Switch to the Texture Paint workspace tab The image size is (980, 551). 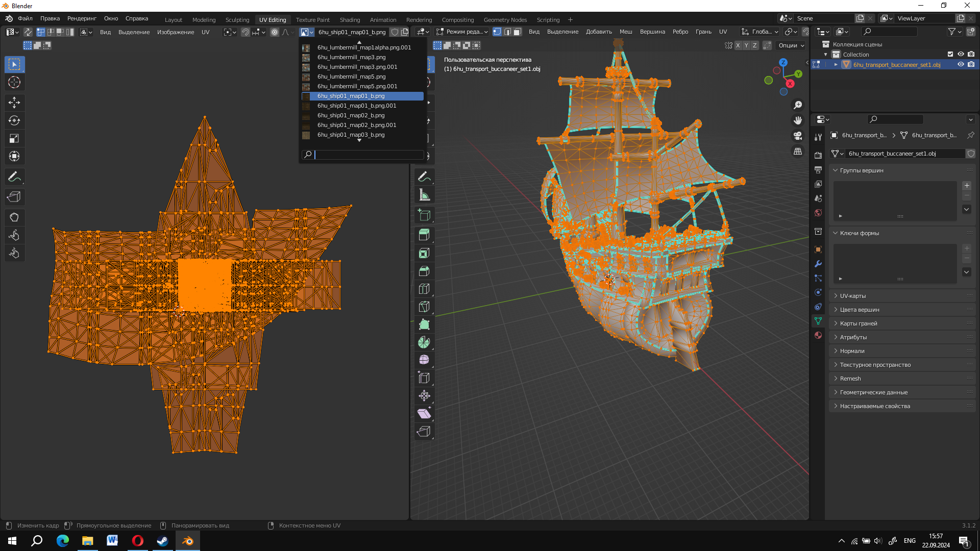(x=312, y=20)
